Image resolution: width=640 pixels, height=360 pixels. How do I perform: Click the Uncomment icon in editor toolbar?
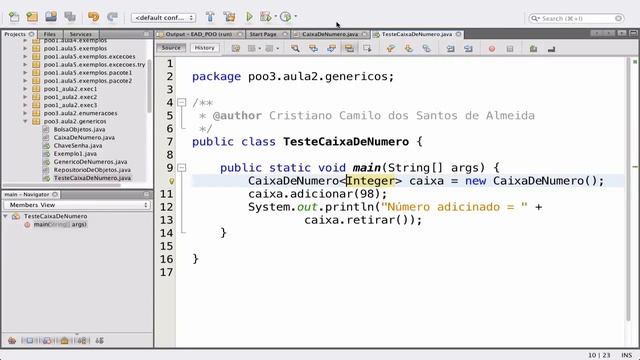551,49
